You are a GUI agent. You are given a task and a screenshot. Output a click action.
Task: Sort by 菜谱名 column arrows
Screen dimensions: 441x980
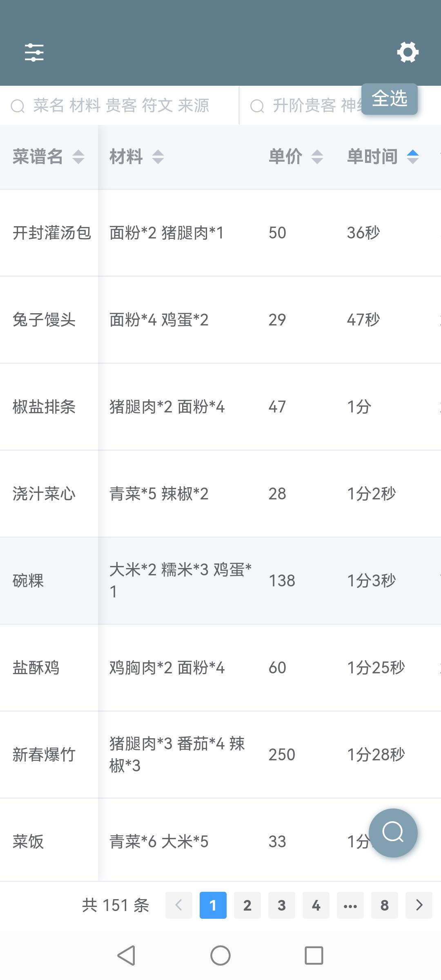click(78, 157)
